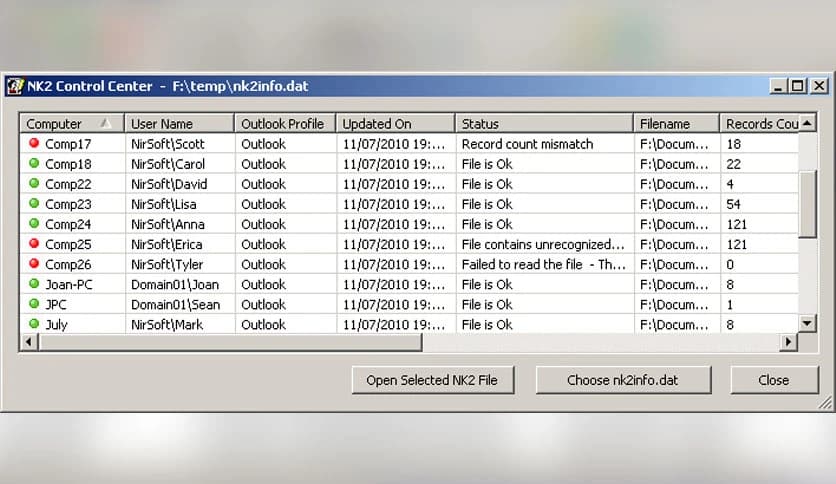The height and width of the screenshot is (484, 836).
Task: Select the Comp26 computer name
Action: click(x=68, y=264)
